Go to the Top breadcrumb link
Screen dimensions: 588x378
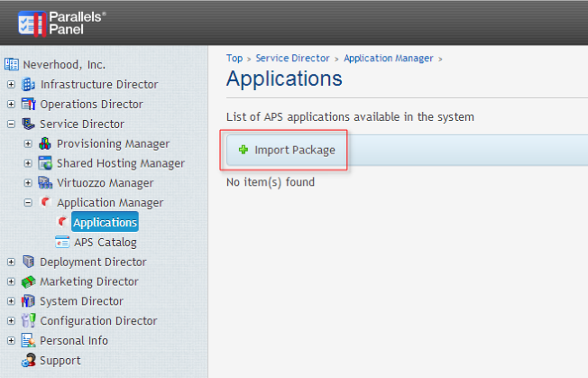point(234,58)
